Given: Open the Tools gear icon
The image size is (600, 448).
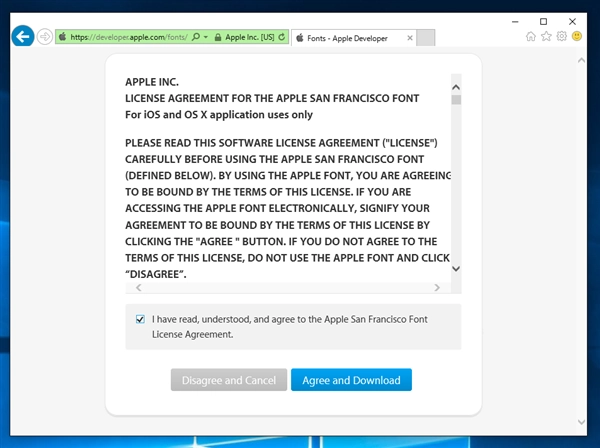Looking at the screenshot, I should [x=562, y=36].
